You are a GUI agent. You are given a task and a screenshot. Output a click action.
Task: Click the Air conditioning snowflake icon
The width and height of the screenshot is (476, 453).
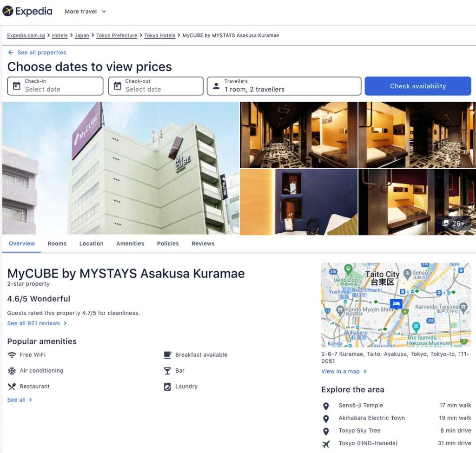tap(12, 371)
